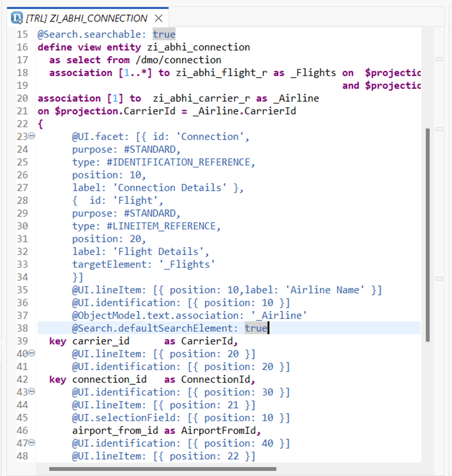Click the horizontal scrollbar thumb at the bottom
Viewport: 452px width, 476px height.
pyautogui.click(x=162, y=468)
